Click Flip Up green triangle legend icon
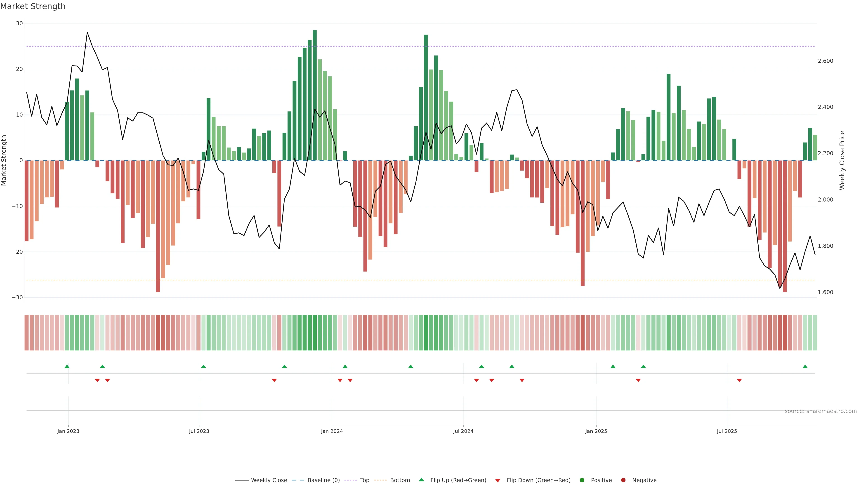The height and width of the screenshot is (488, 868). pyautogui.click(x=421, y=480)
